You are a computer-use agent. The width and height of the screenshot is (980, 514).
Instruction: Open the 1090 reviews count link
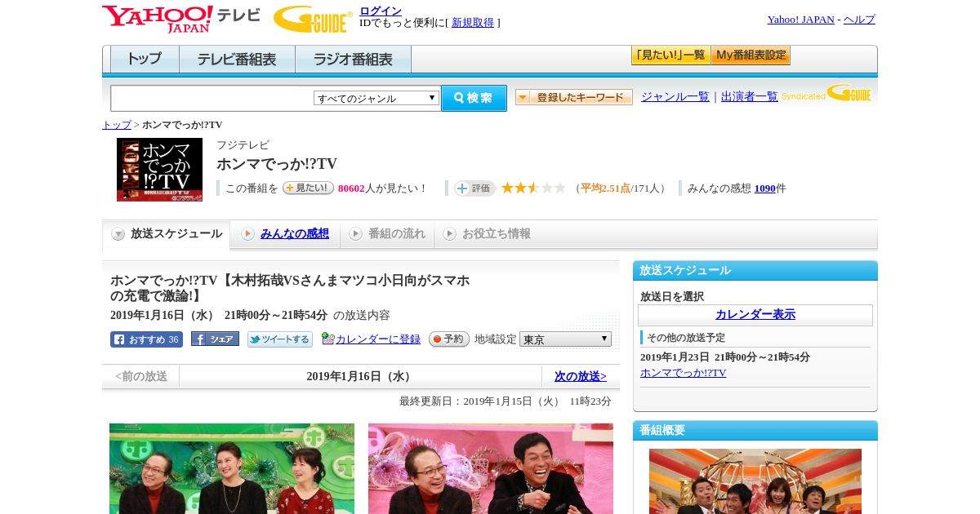pos(765,188)
